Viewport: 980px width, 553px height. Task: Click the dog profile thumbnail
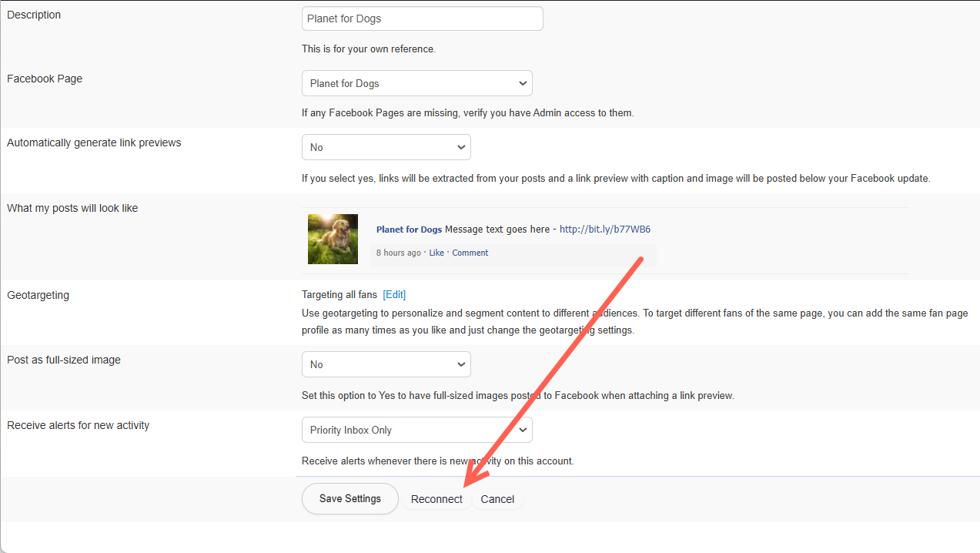(333, 239)
